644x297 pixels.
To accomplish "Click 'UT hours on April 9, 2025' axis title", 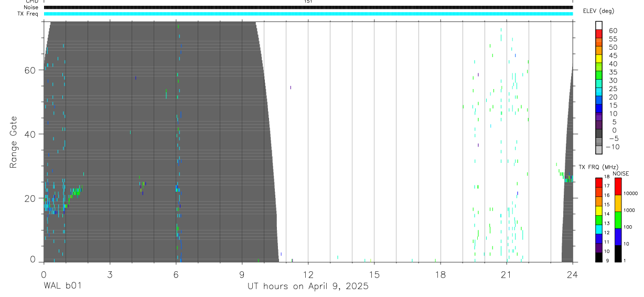I will coord(308,287).
